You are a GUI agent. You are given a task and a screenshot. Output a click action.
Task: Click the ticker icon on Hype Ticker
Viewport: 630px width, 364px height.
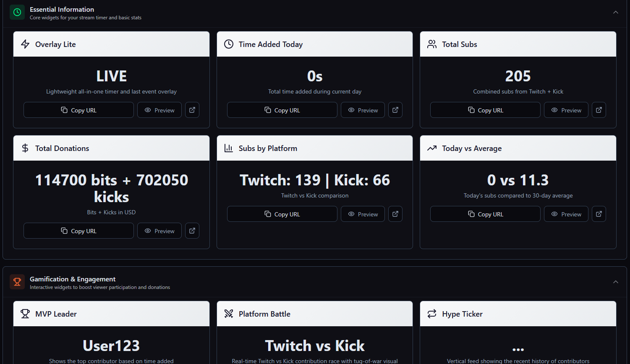click(432, 314)
